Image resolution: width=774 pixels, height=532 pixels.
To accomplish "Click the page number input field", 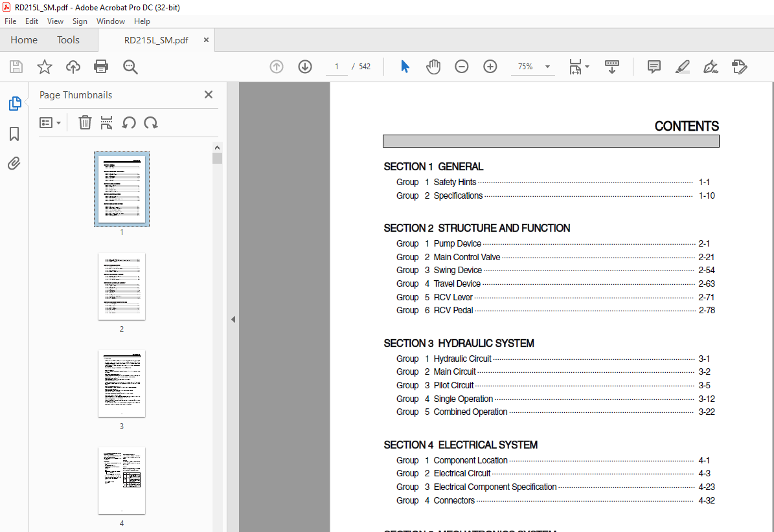I will click(x=337, y=67).
